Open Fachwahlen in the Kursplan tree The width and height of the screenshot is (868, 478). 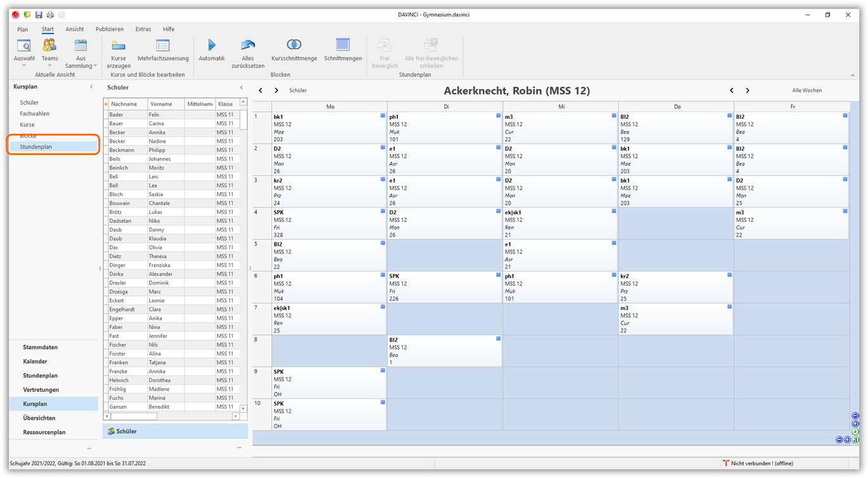(x=34, y=114)
